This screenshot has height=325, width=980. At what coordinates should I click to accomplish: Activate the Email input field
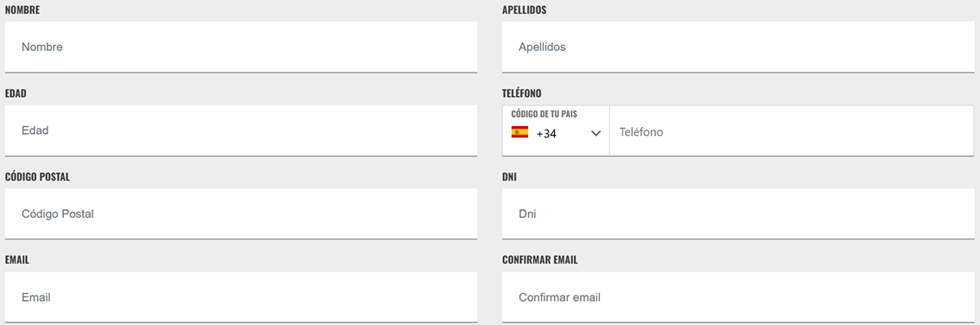pos(240,297)
